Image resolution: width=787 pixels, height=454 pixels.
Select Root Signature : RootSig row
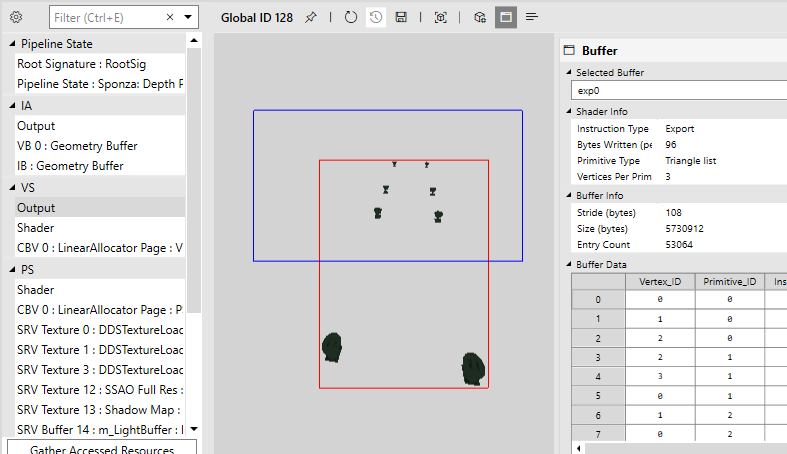coord(100,64)
